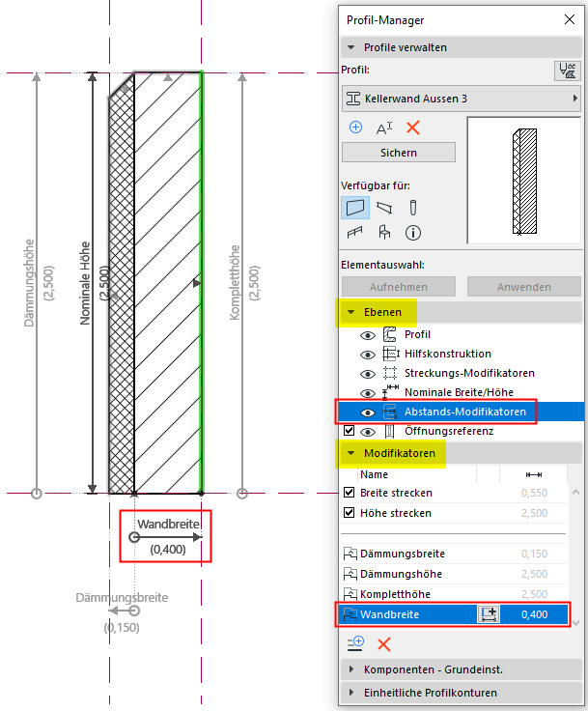Add a new modifier with plus icon
This screenshot has height=711, width=588.
pyautogui.click(x=356, y=644)
